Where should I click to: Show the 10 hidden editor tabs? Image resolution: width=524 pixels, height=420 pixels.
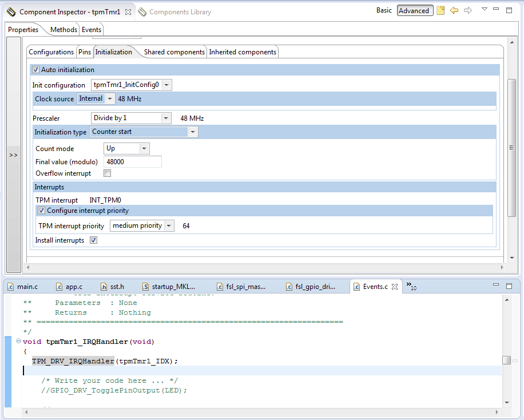click(411, 286)
